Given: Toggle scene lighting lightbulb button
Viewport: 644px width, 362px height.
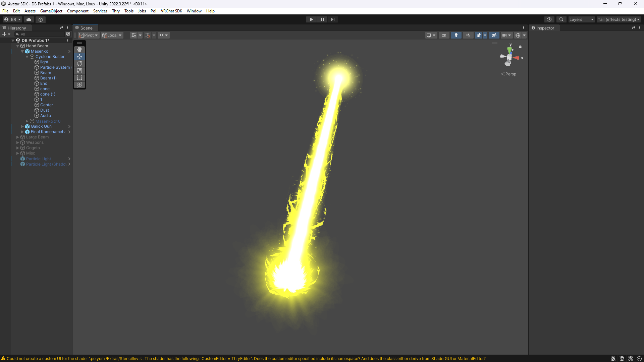Looking at the screenshot, I should 456,35.
